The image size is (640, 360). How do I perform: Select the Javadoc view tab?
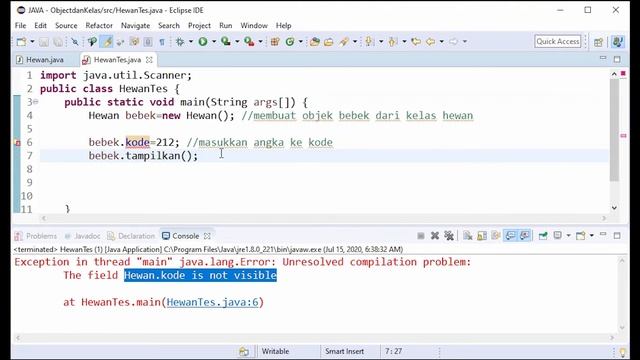click(82, 236)
